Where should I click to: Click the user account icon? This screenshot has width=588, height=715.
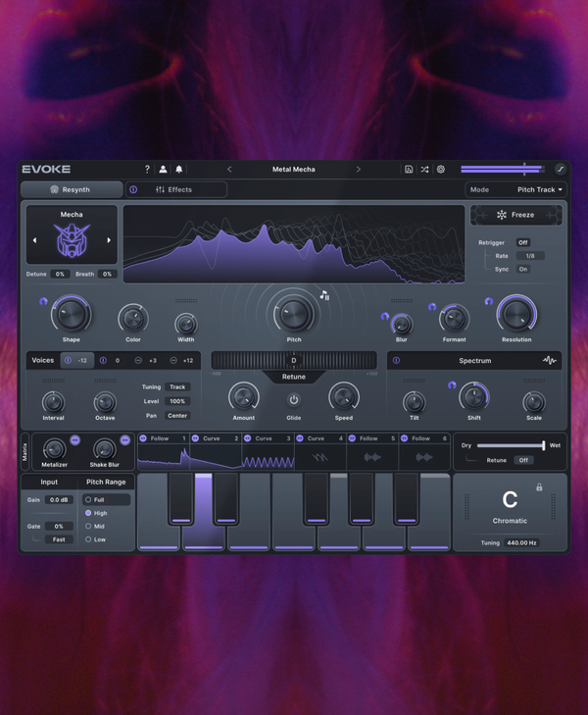coord(164,170)
